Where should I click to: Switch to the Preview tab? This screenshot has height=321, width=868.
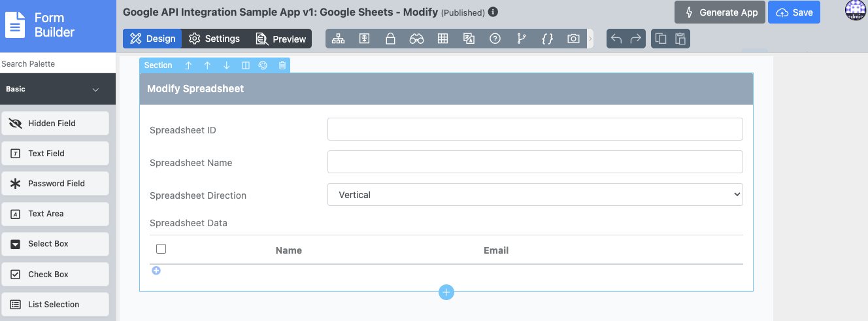(x=280, y=39)
